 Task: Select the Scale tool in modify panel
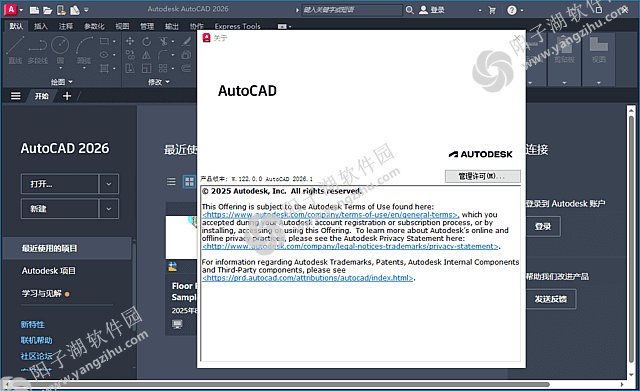pos(146,68)
